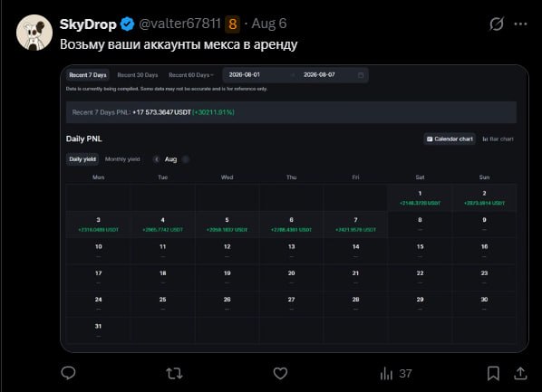Open the date range calendar picker icon
The height and width of the screenshot is (392, 542).
tap(361, 75)
